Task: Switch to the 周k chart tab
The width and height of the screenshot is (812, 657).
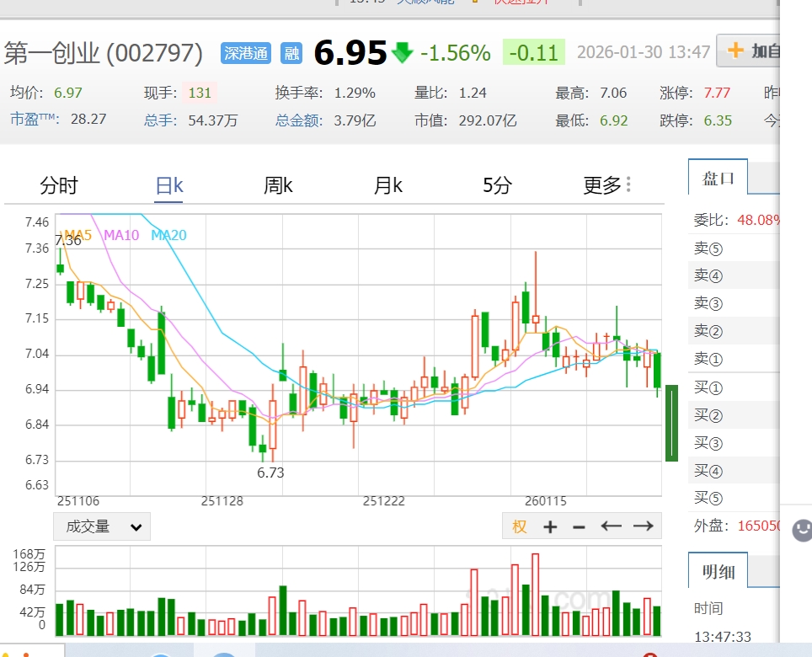Action: pyautogui.click(x=278, y=185)
